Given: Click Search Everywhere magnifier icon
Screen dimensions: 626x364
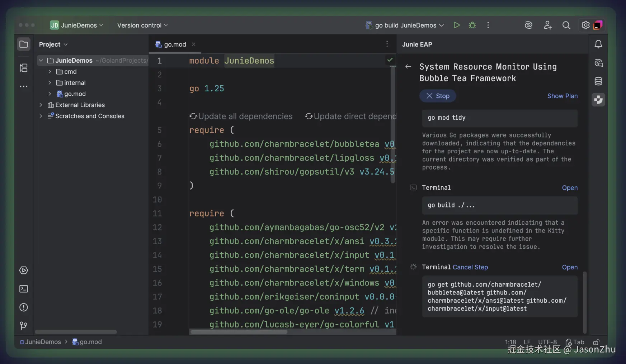Looking at the screenshot, I should click(x=566, y=25).
